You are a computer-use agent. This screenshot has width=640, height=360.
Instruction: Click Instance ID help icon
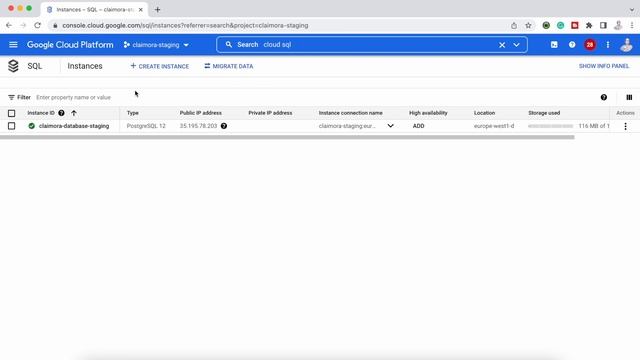tap(61, 113)
